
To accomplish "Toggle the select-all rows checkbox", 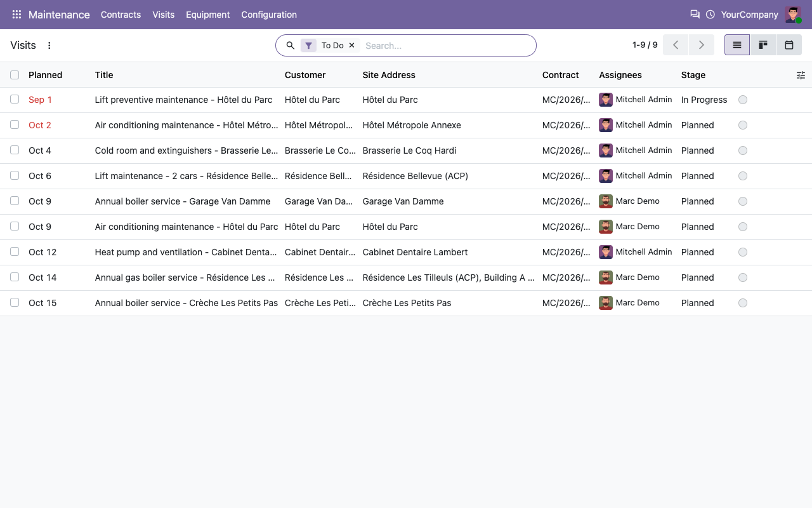I will pos(15,75).
